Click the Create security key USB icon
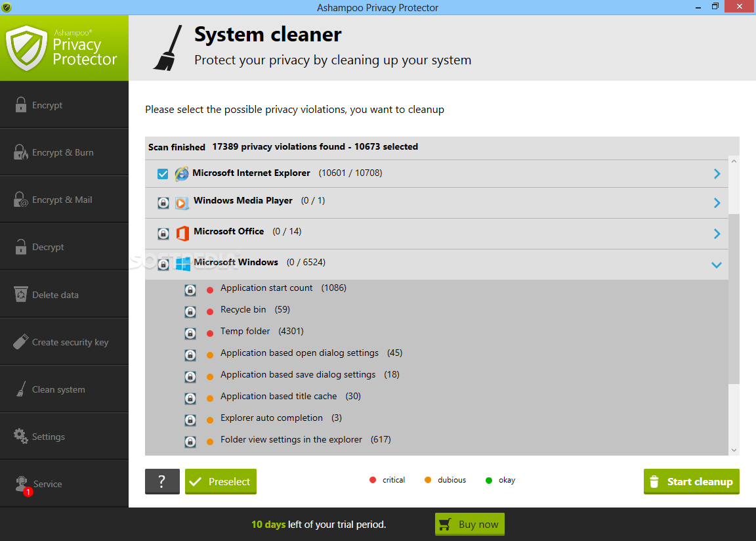Screen dimensions: 756x541 pyautogui.click(x=21, y=341)
